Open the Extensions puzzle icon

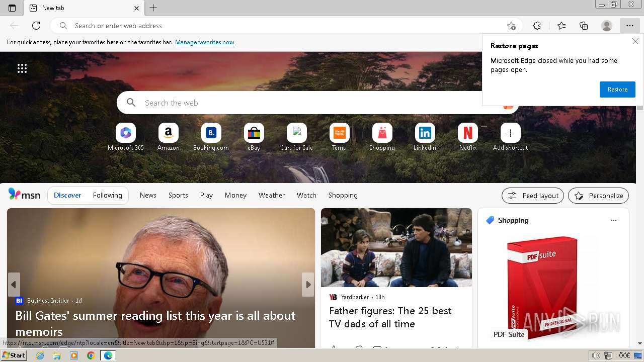point(537,26)
